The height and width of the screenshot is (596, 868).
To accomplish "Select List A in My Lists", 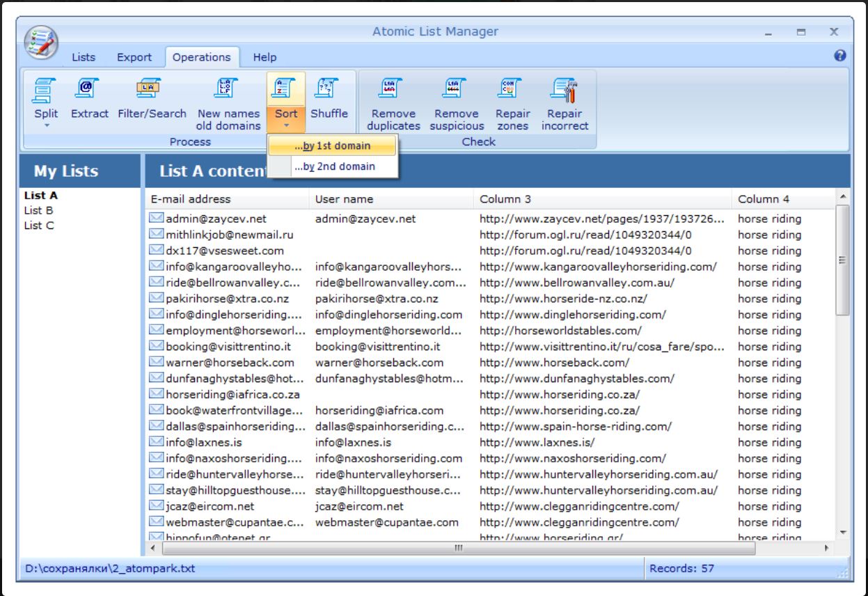I will (40, 196).
